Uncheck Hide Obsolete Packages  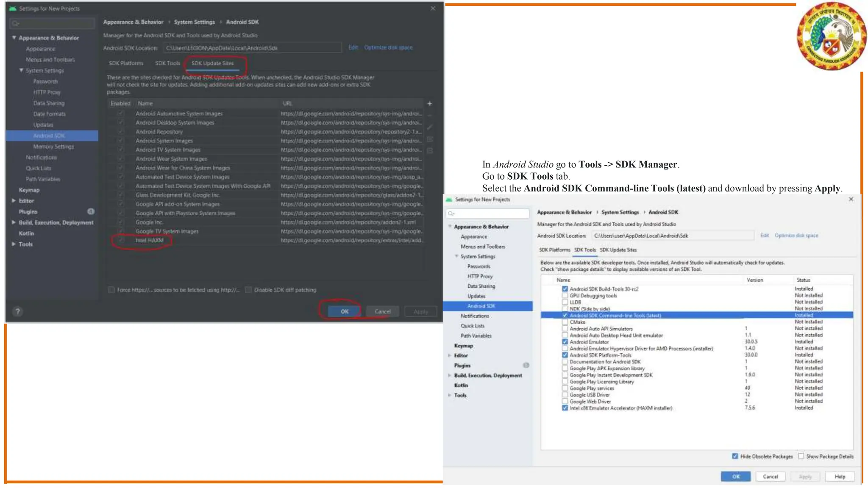(x=735, y=456)
